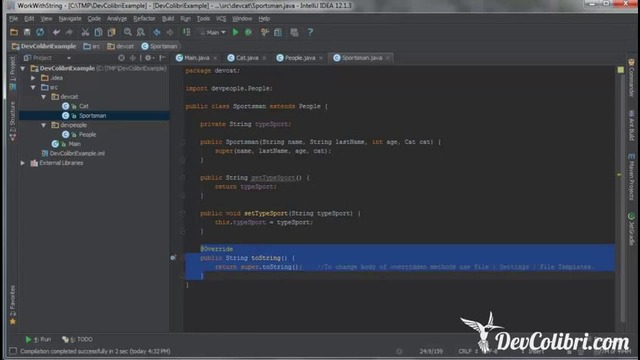Open the Maven Projects side panel
Viewport: 640px width, 360px height.
coord(631,177)
